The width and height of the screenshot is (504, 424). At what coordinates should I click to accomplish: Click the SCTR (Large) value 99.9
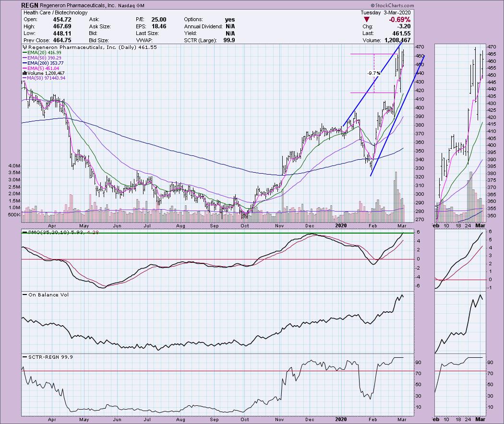(229, 40)
